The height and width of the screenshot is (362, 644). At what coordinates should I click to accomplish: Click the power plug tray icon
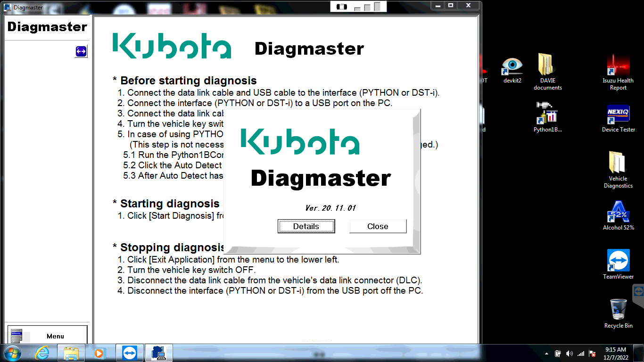point(558,354)
